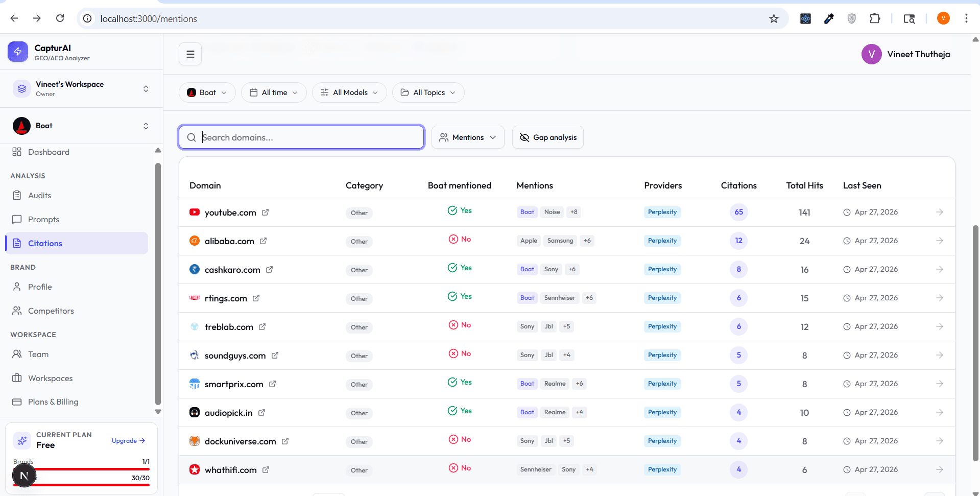Click the Brands usage progress bar
Image resolution: width=980 pixels, height=496 pixels.
point(81,469)
